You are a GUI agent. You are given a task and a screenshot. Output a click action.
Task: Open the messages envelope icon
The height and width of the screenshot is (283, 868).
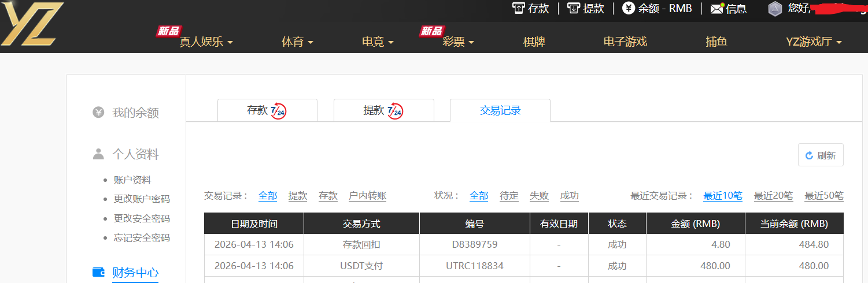717,9
